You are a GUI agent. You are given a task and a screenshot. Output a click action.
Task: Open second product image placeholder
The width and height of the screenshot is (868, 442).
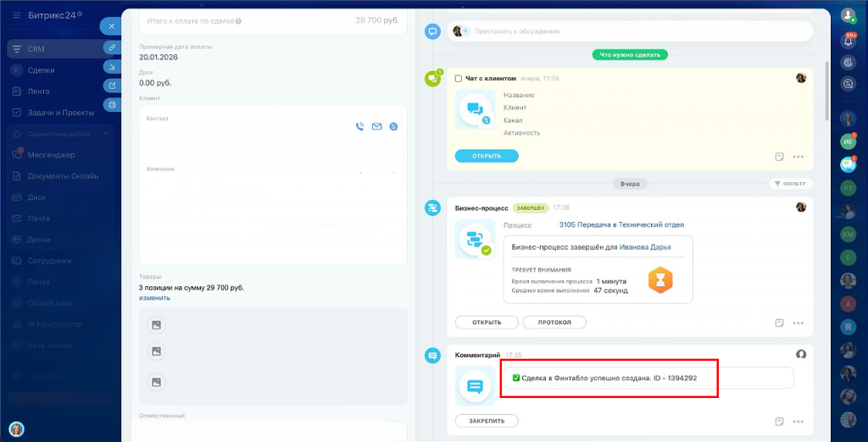[x=157, y=351]
